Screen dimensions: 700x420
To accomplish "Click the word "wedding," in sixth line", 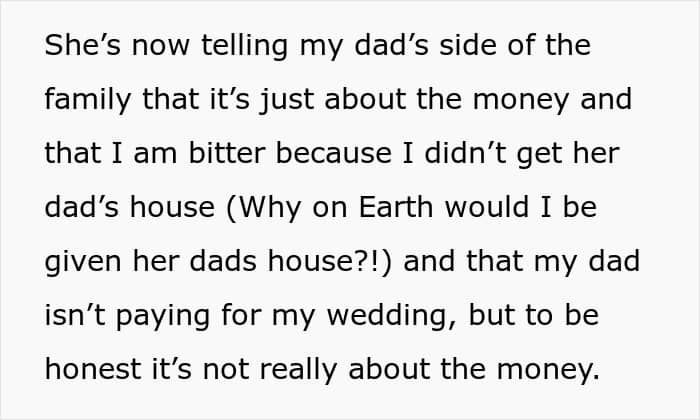I will click(393, 317).
